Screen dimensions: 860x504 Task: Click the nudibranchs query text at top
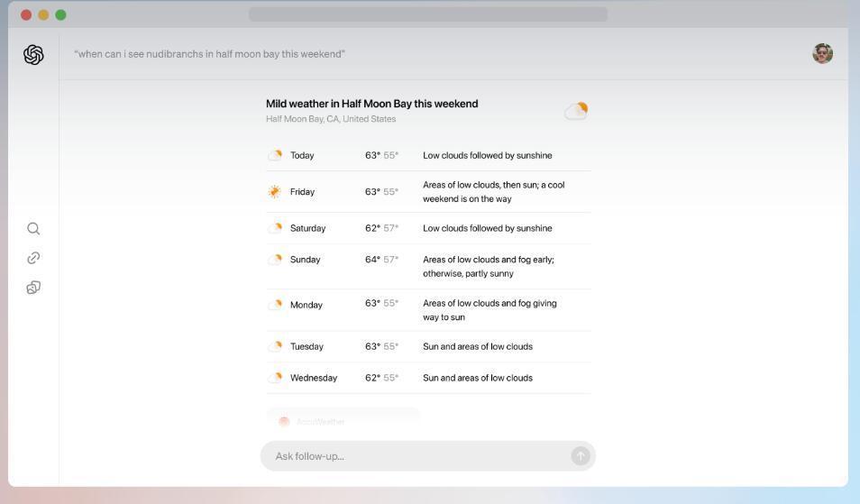pyautogui.click(x=209, y=54)
